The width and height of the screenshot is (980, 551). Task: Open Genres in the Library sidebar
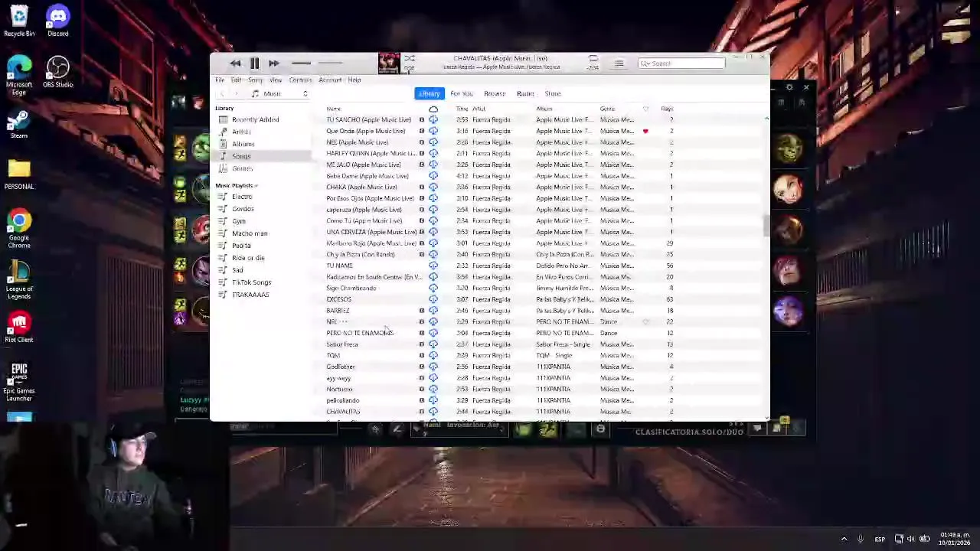243,168
